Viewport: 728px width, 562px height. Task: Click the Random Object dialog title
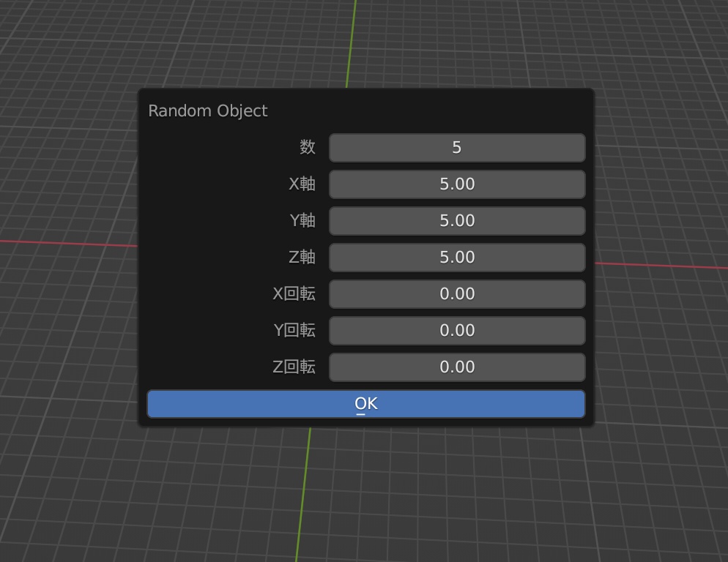point(208,110)
